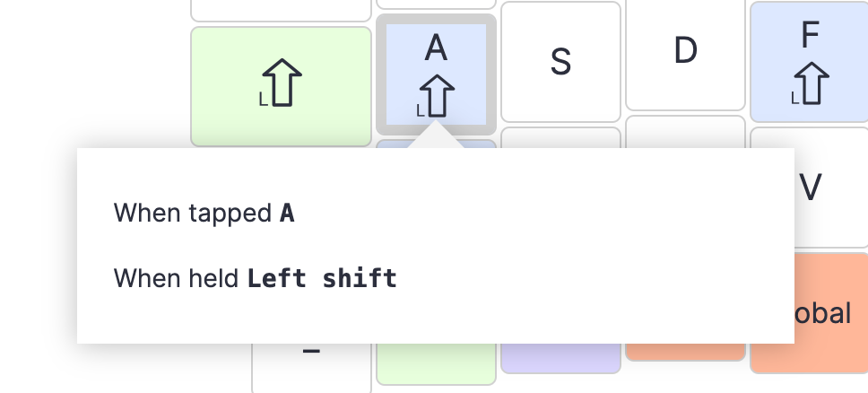
Task: Click the "When held Left shift" line
Action: (x=256, y=278)
